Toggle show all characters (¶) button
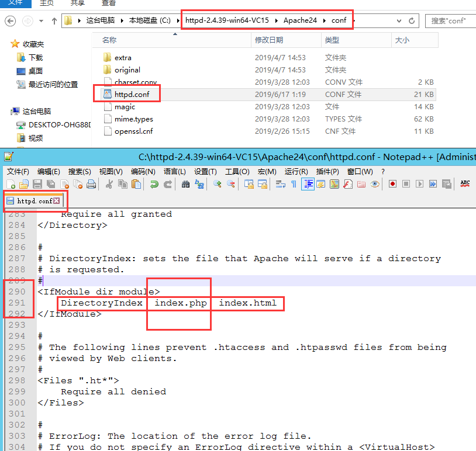Image resolution: width=476 pixels, height=451 pixels. click(x=294, y=184)
